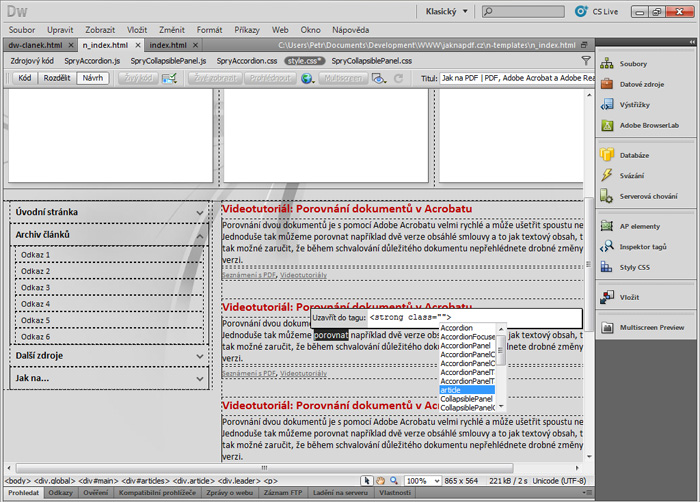Open the Odkazy results tab

coord(61,492)
